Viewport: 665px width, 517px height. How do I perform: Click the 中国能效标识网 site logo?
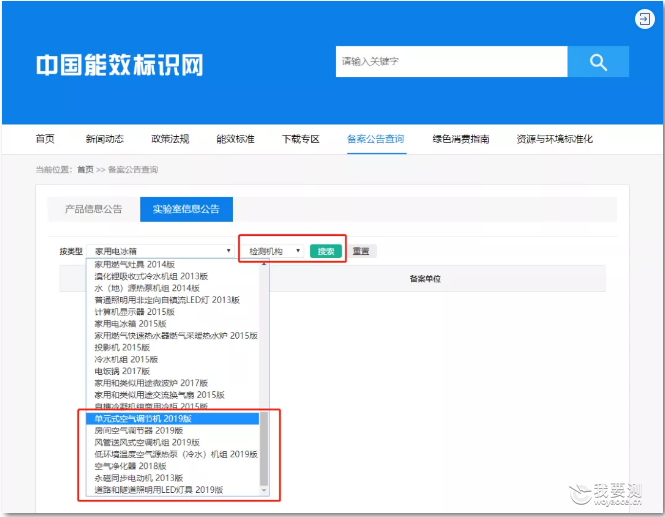pos(120,65)
